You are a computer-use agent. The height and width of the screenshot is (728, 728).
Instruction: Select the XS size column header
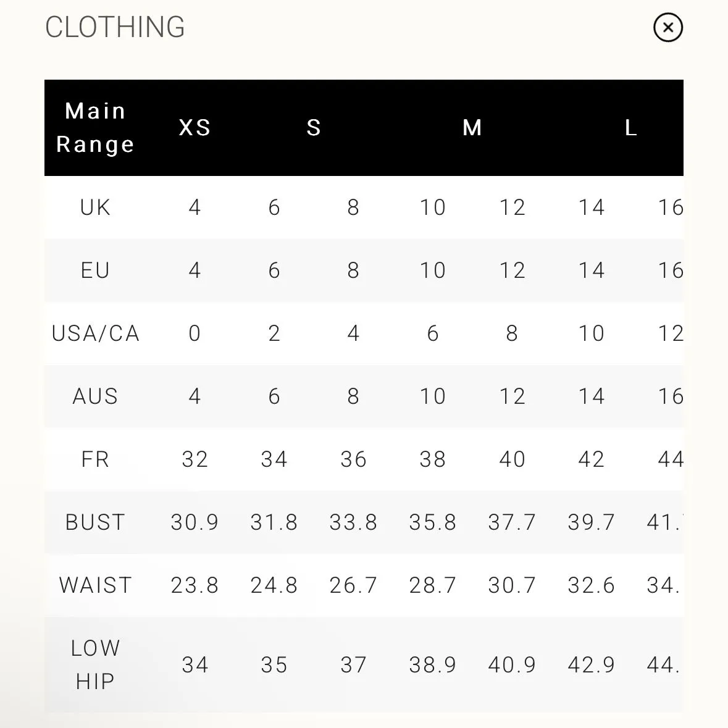tap(195, 128)
